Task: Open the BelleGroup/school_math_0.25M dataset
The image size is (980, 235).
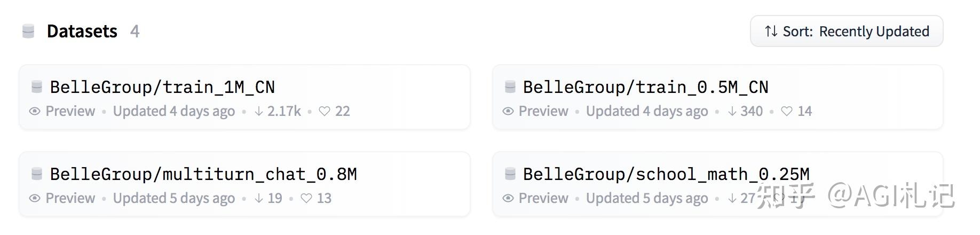Action: [666, 174]
